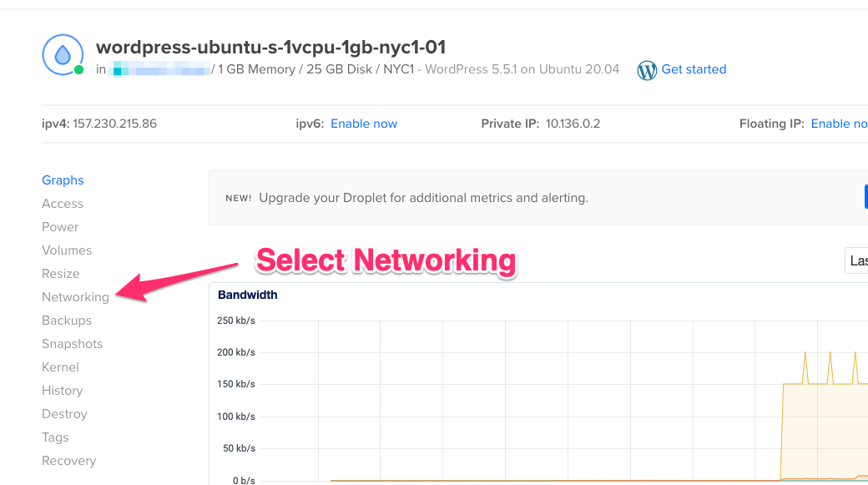868x485 pixels.
Task: Click the ipv4 address 157.230.215.86
Action: [x=114, y=124]
